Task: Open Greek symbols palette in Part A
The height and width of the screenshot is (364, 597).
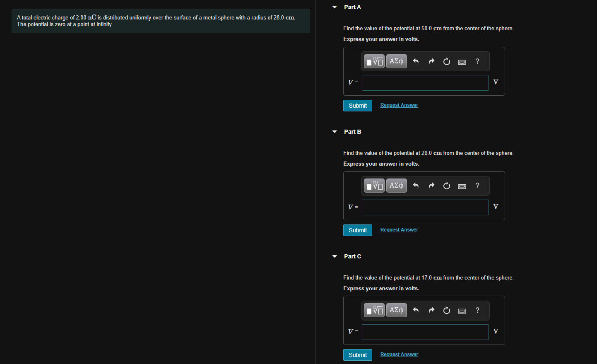Action: (397, 61)
